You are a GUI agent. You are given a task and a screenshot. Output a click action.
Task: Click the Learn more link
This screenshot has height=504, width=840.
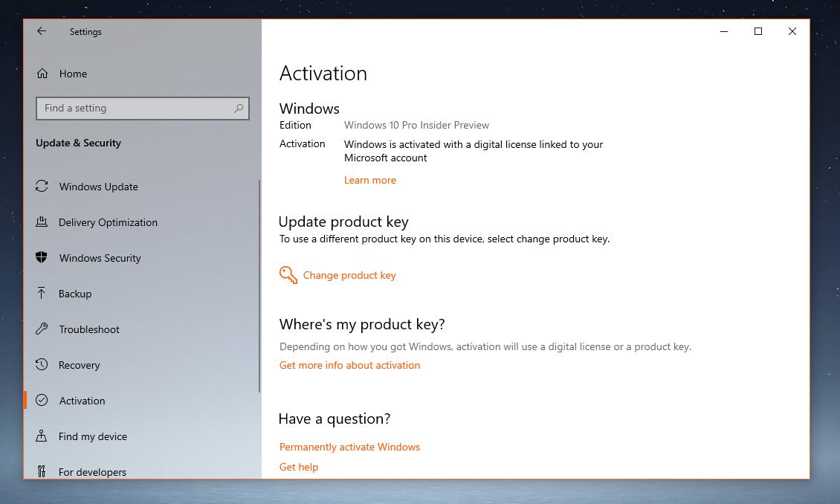(370, 180)
